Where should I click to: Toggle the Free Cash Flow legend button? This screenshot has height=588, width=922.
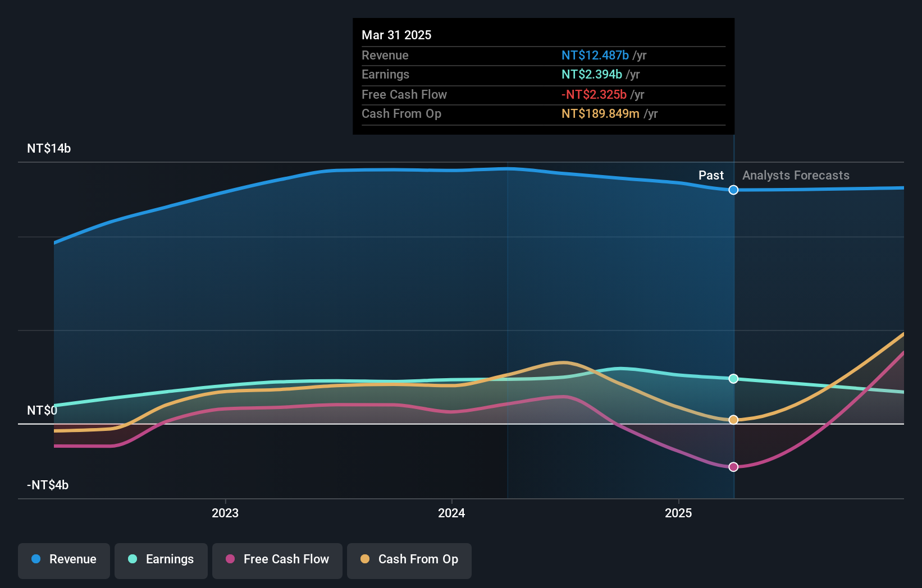coord(277,561)
